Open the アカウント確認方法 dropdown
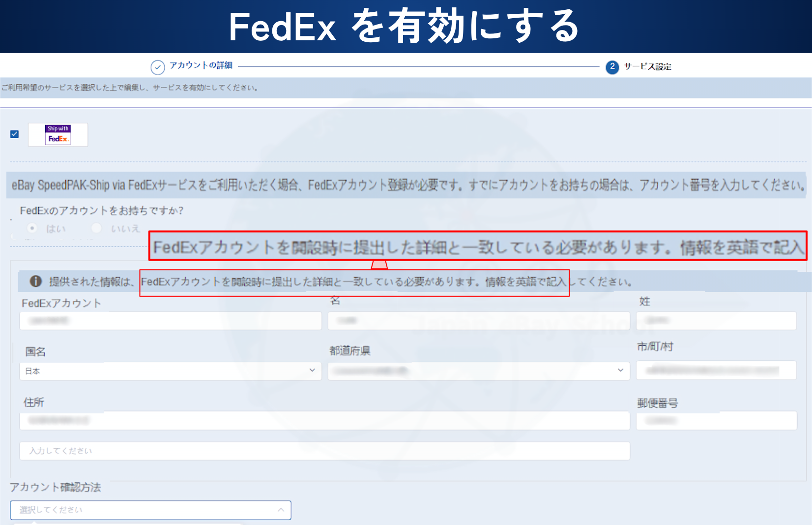Image resolution: width=812 pixels, height=525 pixels. [x=150, y=510]
